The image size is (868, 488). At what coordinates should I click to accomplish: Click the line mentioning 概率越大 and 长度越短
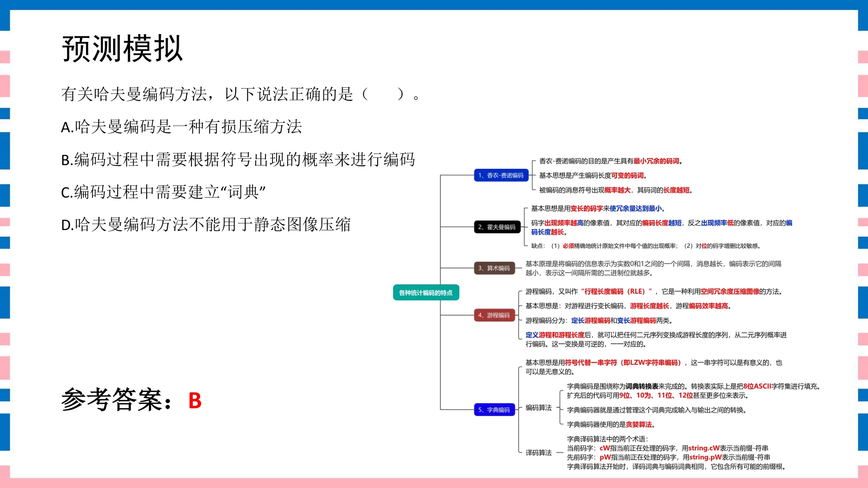point(616,190)
